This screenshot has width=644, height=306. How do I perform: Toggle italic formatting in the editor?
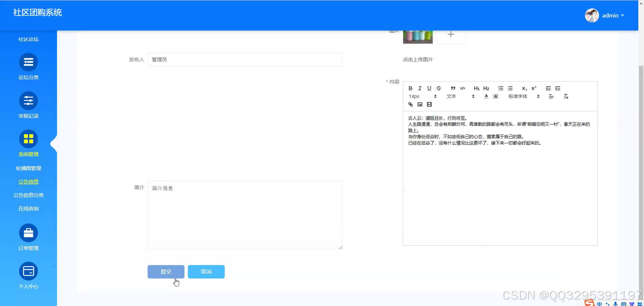tap(420, 88)
